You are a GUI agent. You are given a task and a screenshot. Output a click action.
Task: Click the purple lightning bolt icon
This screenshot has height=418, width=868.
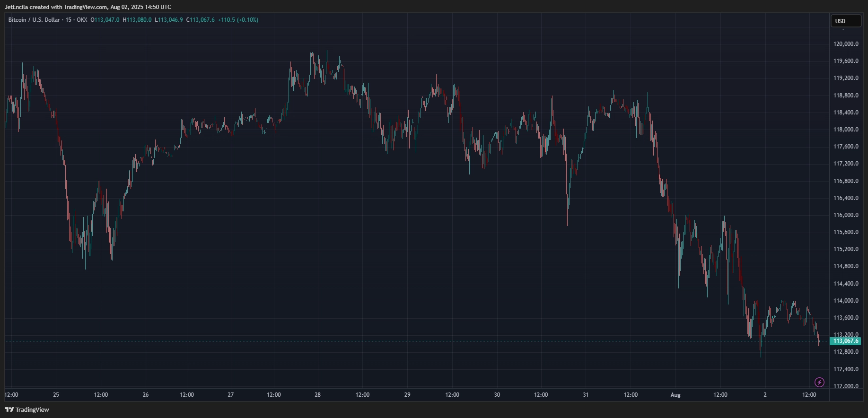click(819, 382)
